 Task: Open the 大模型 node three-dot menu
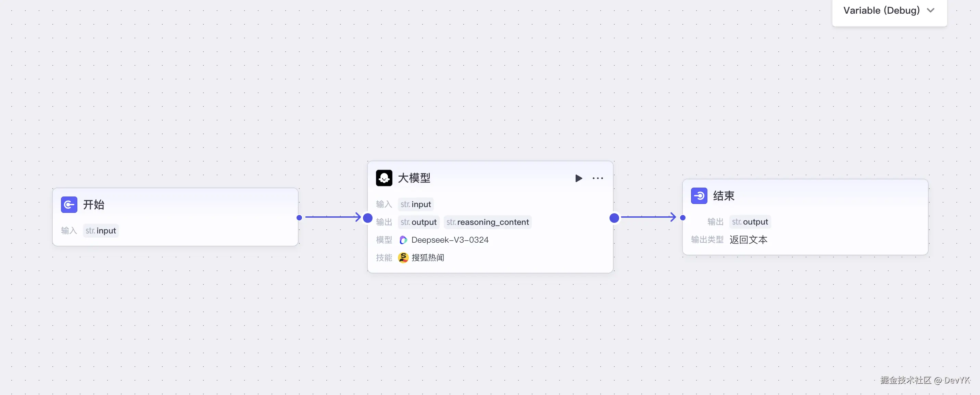coord(598,178)
